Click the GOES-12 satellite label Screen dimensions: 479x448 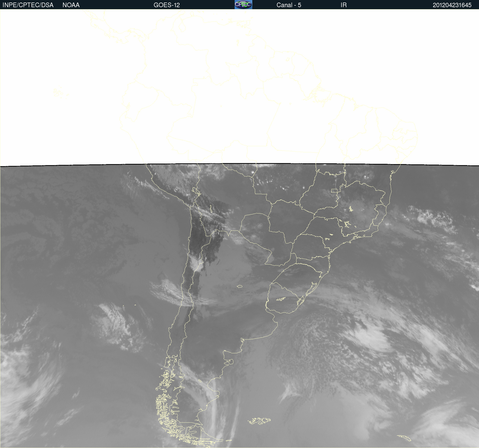[167, 5]
